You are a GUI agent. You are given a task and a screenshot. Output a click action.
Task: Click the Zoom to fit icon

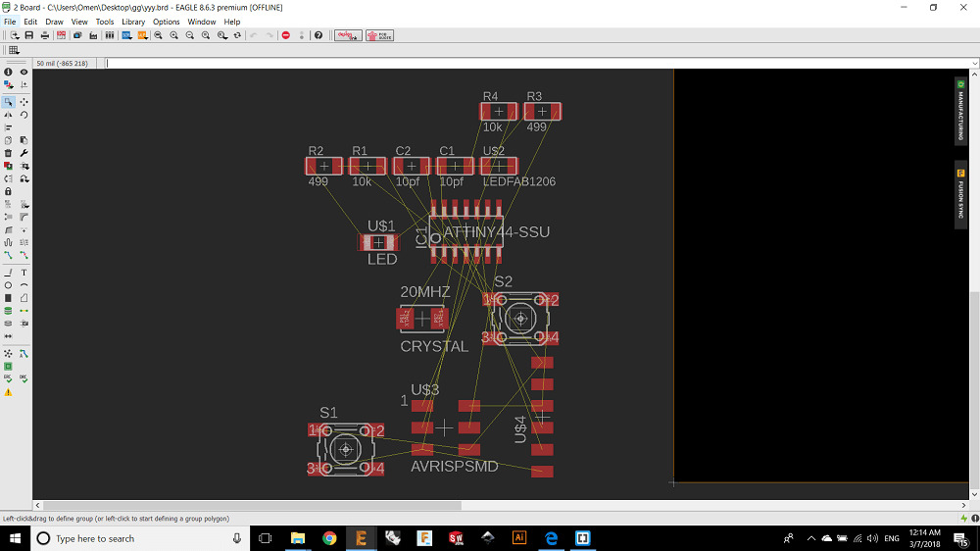pos(158,35)
